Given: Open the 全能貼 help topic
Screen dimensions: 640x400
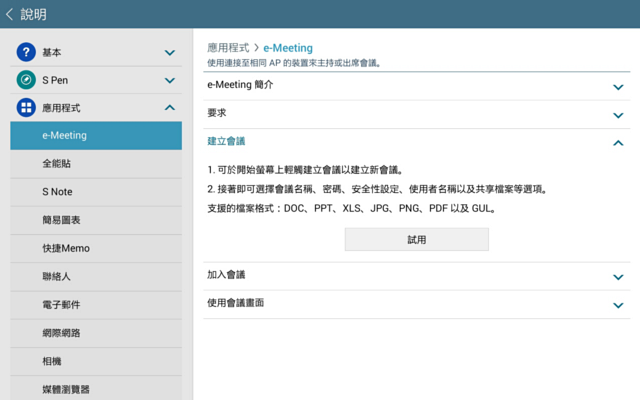Looking at the screenshot, I should (x=96, y=164).
